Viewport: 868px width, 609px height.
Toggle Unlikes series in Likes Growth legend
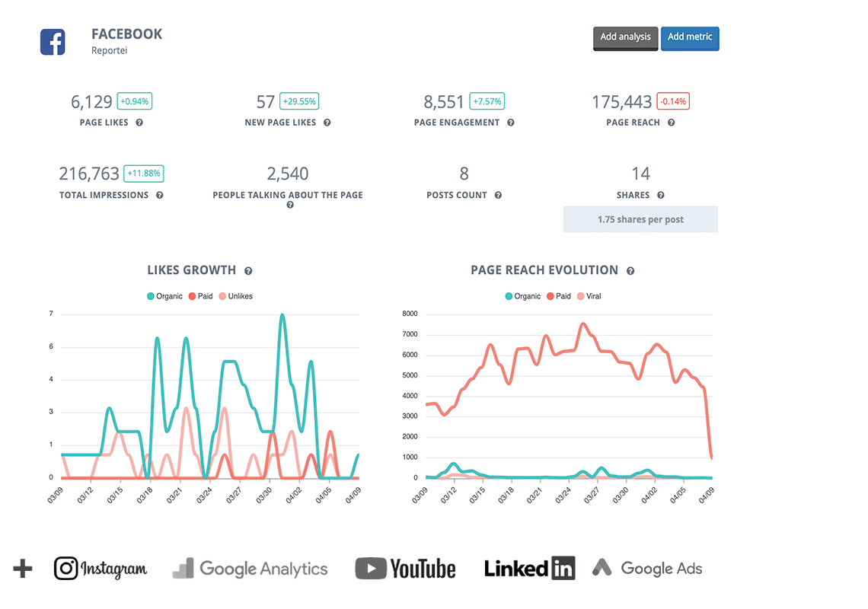pyautogui.click(x=235, y=296)
